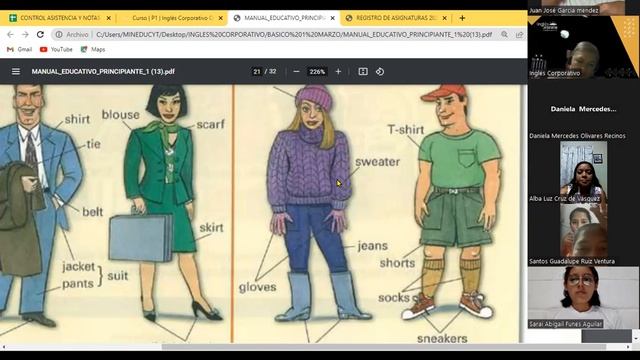Click the word "sweater" in the PDF
The image size is (640, 360).
click(378, 162)
